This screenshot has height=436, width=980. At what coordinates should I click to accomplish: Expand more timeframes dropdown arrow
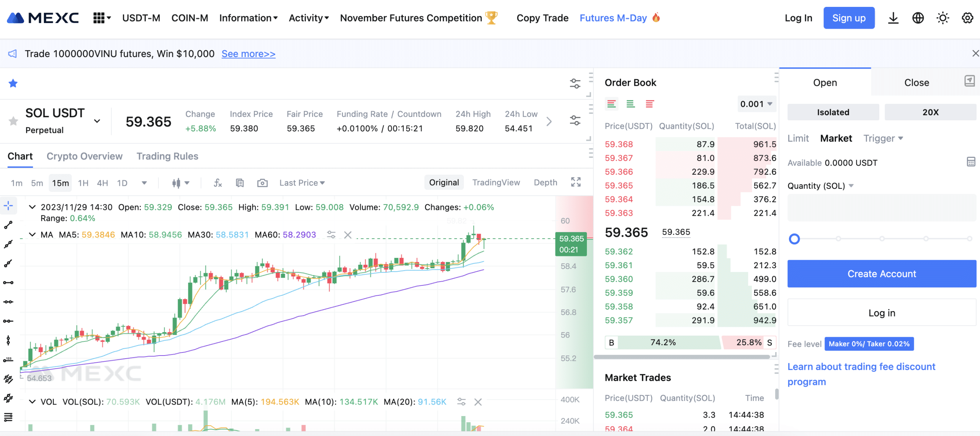[x=144, y=183]
